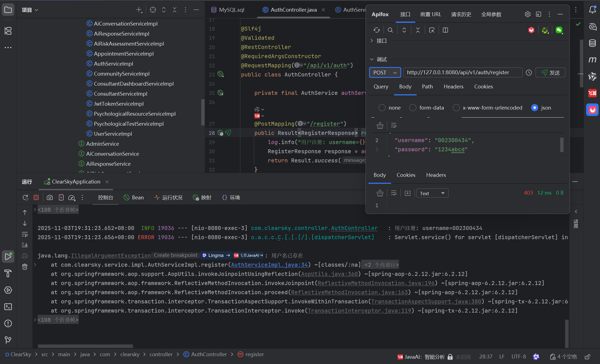Click download response icon in Apifox
600x364 pixels.
click(408, 193)
